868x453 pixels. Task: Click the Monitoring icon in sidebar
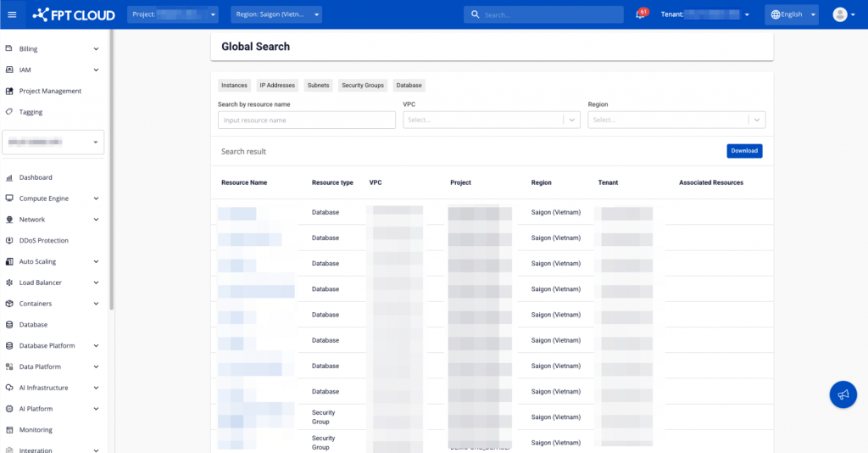pyautogui.click(x=9, y=430)
